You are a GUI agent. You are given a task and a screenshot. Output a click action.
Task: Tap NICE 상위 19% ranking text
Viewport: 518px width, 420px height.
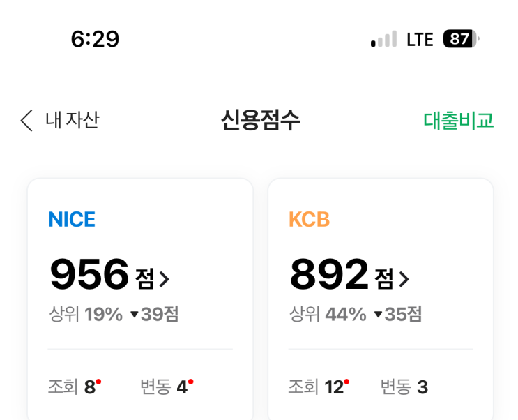[86, 315]
